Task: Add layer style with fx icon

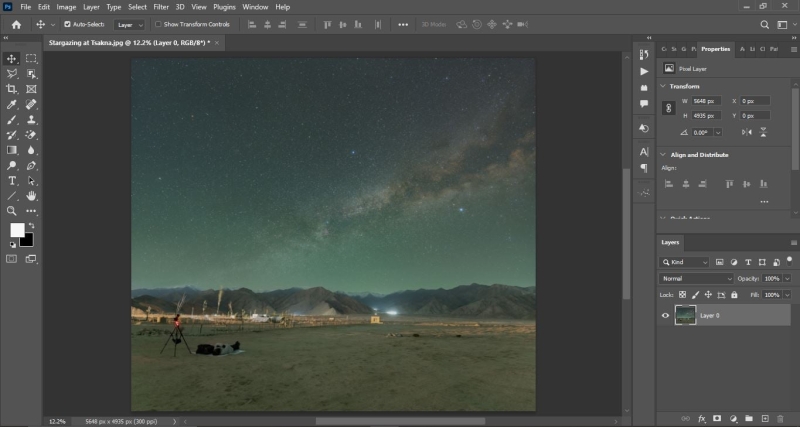Action: (702, 419)
